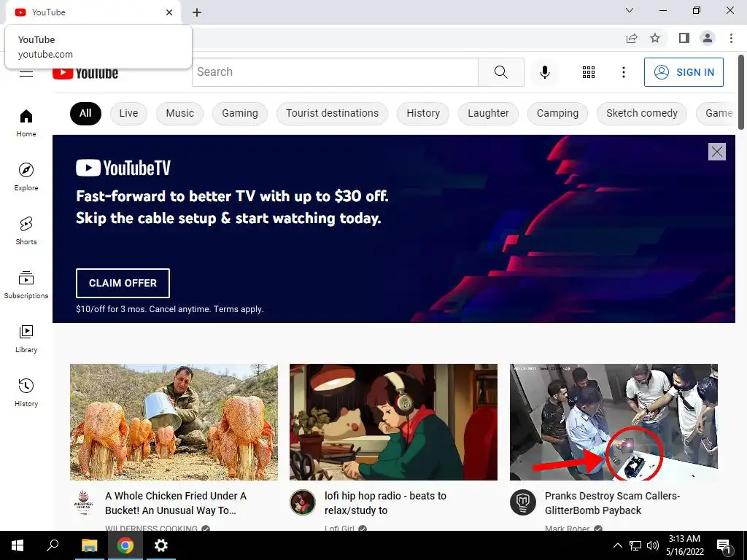Open the hamburger guide menu

click(x=26, y=73)
